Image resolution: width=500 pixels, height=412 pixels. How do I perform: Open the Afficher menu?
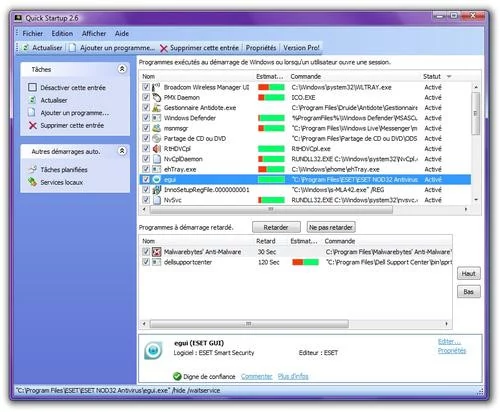click(94, 33)
